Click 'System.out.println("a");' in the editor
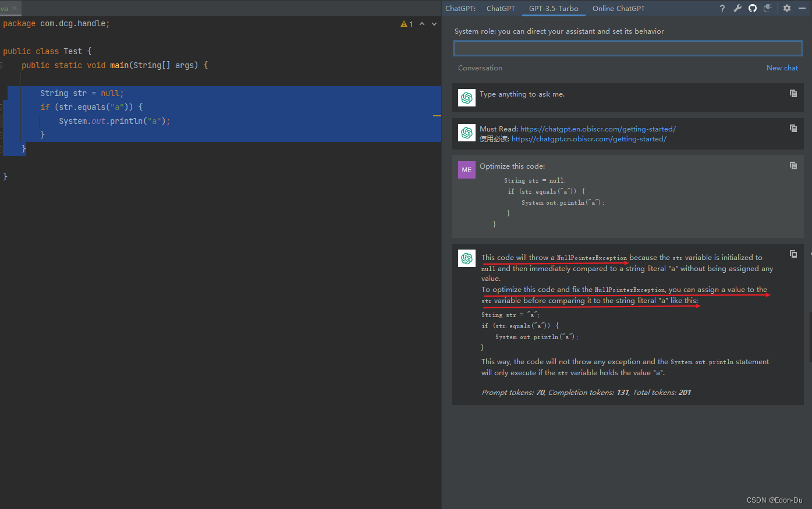812x509 pixels. coord(115,121)
